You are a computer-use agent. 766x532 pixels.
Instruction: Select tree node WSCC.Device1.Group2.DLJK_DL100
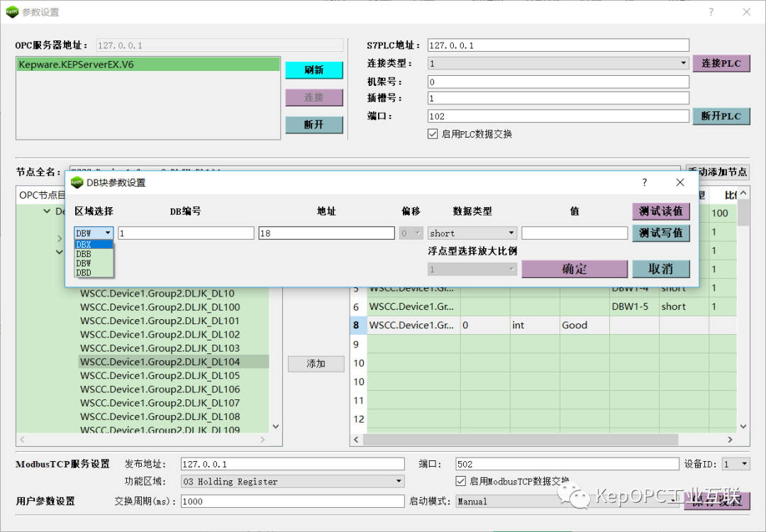pyautogui.click(x=160, y=307)
